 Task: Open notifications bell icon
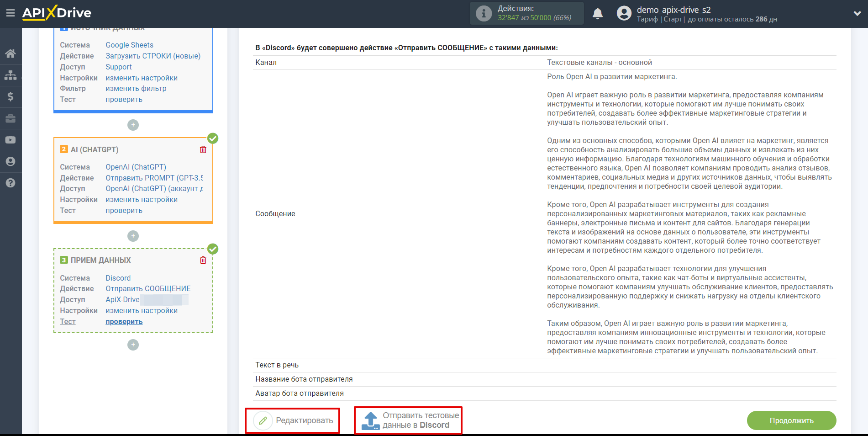pyautogui.click(x=597, y=13)
